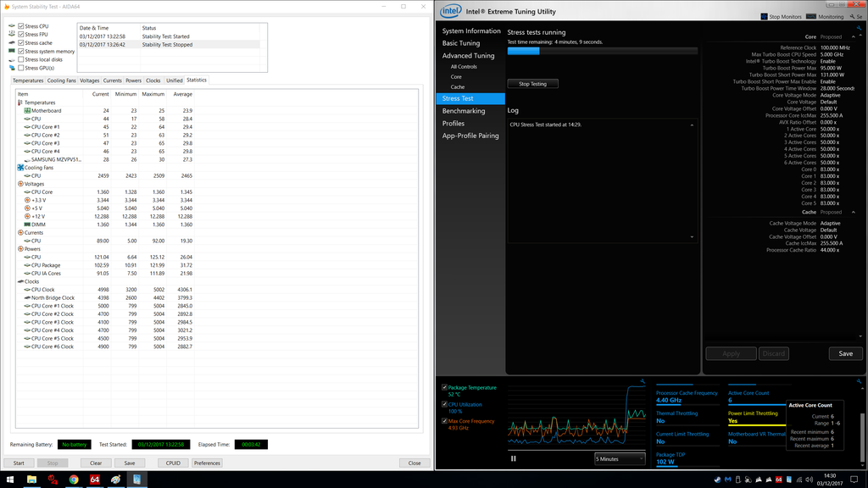The height and width of the screenshot is (488, 868).
Task: Click the Cooling Fans icon in statistics list
Action: tap(20, 168)
